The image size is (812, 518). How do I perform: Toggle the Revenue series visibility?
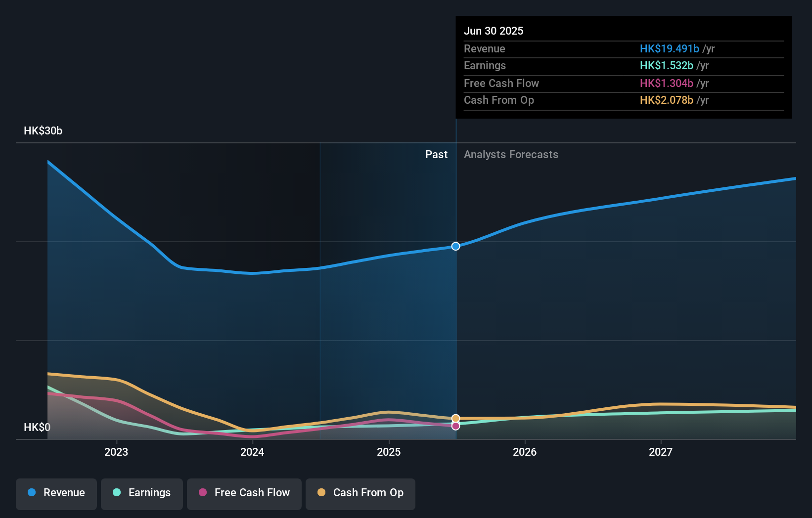click(x=56, y=493)
